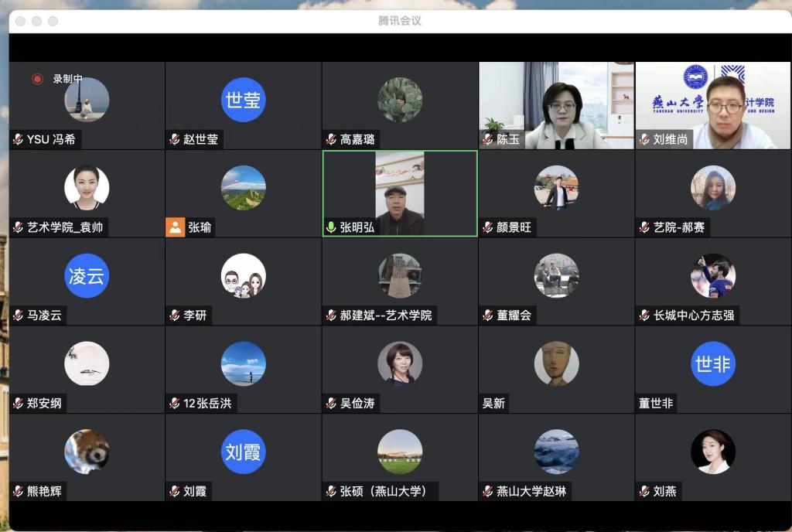Click muted mic icon for 燕山大学赵琳
The image size is (792, 532).
(x=487, y=491)
